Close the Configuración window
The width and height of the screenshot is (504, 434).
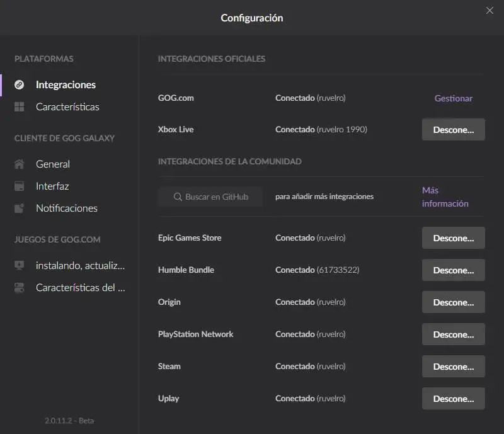[x=490, y=10]
